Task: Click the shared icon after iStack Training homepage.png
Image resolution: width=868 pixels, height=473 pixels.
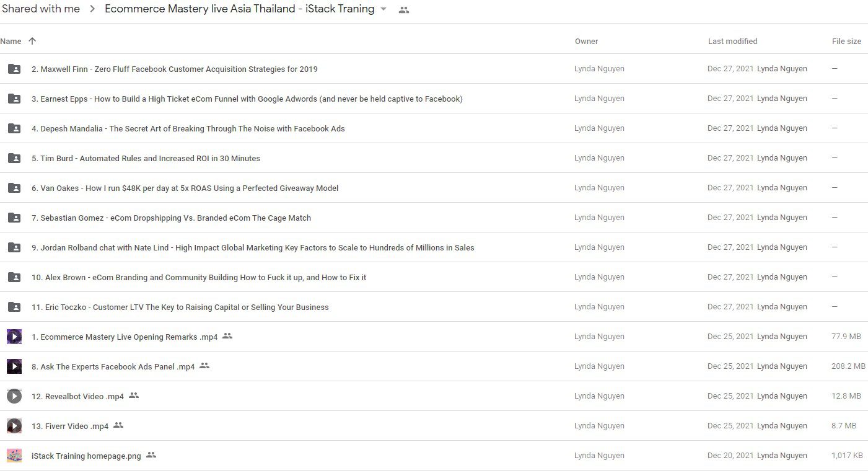Action: tap(151, 455)
